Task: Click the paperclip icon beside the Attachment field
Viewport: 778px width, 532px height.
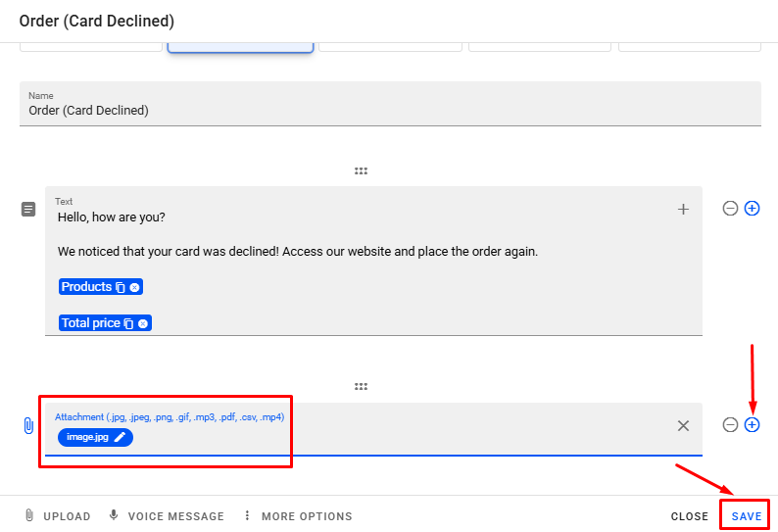Action: click(x=28, y=426)
